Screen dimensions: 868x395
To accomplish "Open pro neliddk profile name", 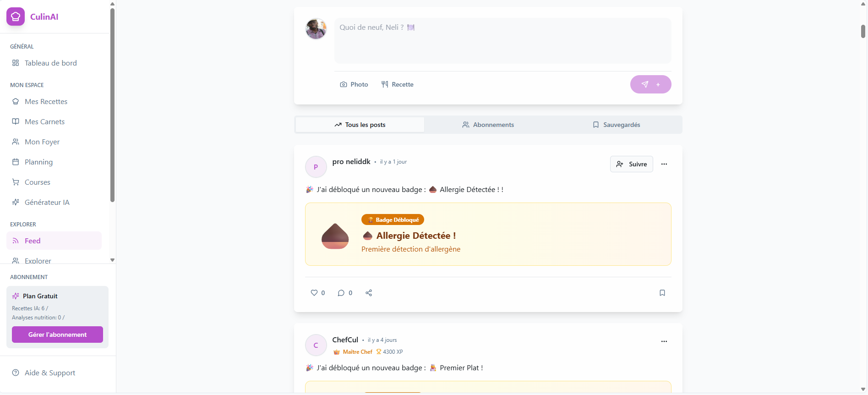I will coord(351,161).
